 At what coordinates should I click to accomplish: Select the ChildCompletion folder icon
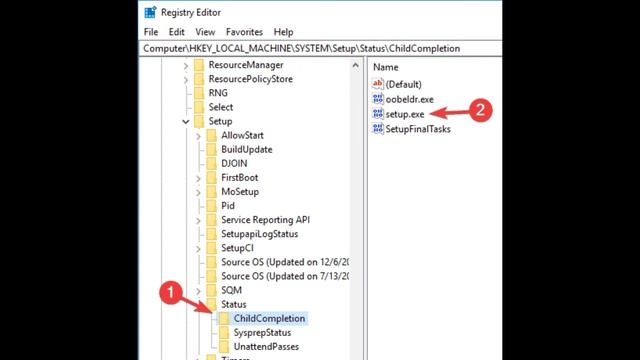pos(224,318)
